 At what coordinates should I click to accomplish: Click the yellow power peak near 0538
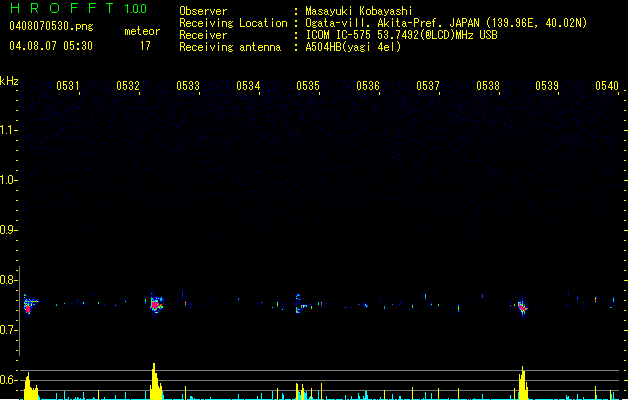pos(523,383)
